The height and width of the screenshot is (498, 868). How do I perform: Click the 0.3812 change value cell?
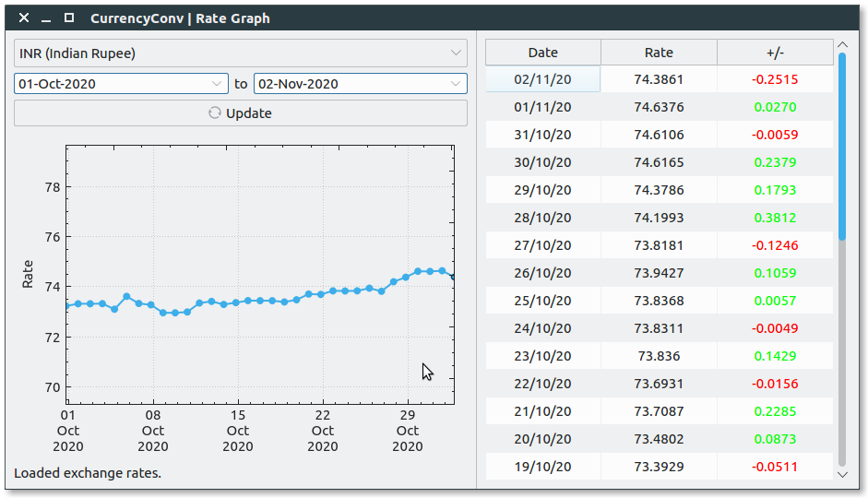point(775,218)
